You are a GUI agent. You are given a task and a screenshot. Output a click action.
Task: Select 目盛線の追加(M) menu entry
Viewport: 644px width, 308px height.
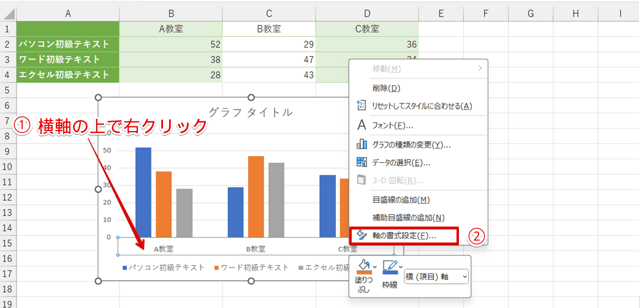tap(401, 200)
